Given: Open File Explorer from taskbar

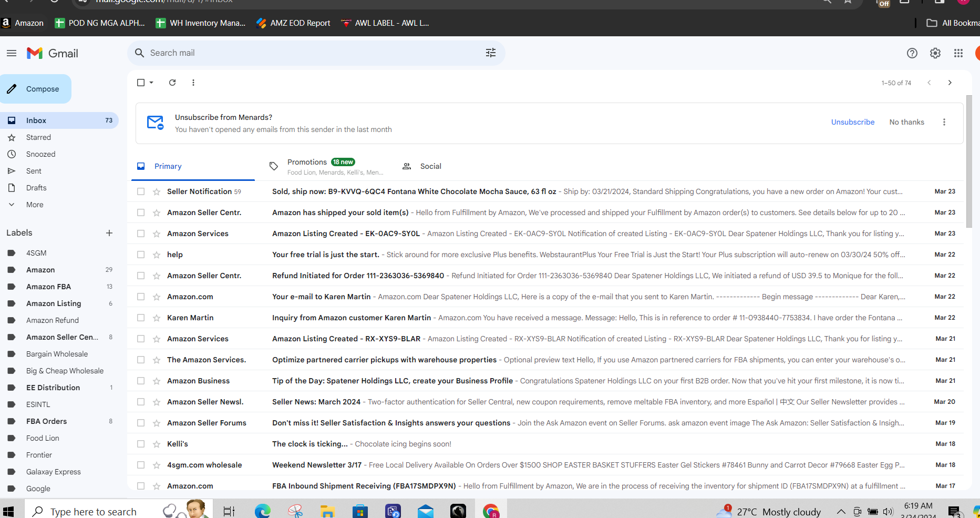Looking at the screenshot, I should (x=328, y=511).
